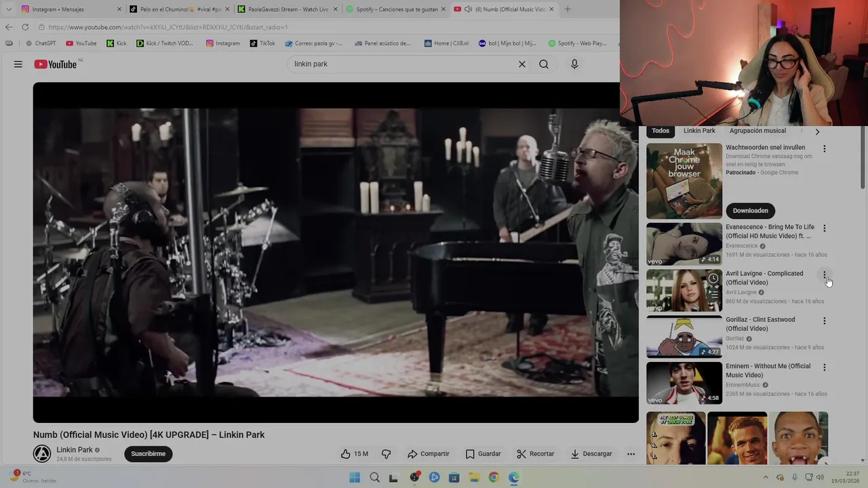Open the Kick / Twitch VOD bookmark

[165, 43]
